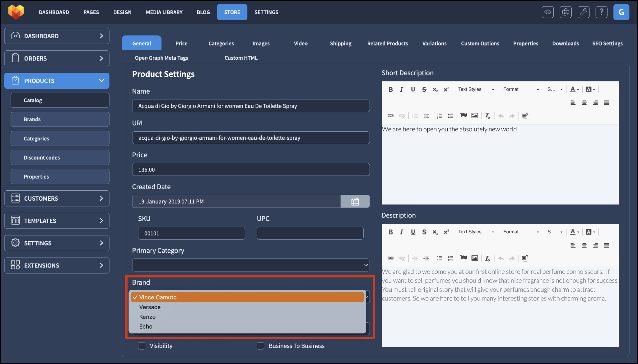Open the wrench tools icon in top bar
The image size is (638, 364).
coord(584,12)
